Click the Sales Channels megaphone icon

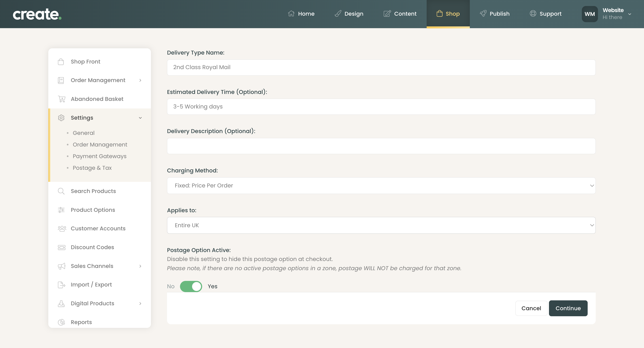pyautogui.click(x=61, y=266)
